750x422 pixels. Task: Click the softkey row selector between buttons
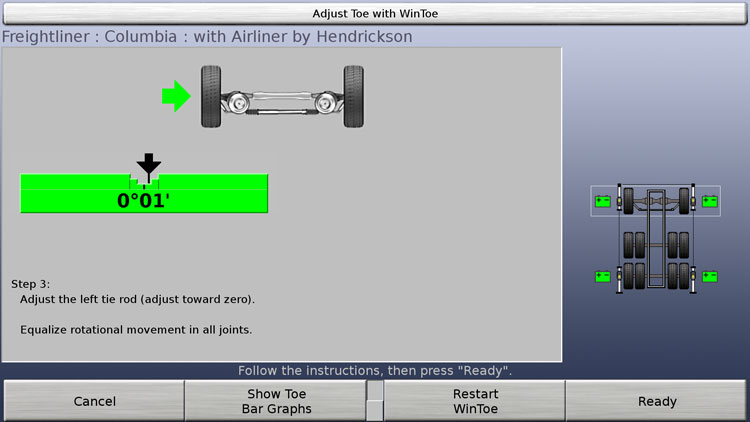[374, 401]
